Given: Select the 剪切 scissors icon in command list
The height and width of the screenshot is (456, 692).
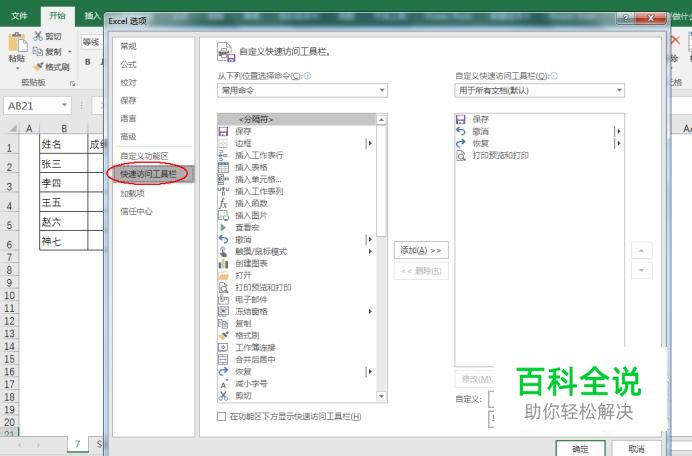Looking at the screenshot, I should pos(223,396).
